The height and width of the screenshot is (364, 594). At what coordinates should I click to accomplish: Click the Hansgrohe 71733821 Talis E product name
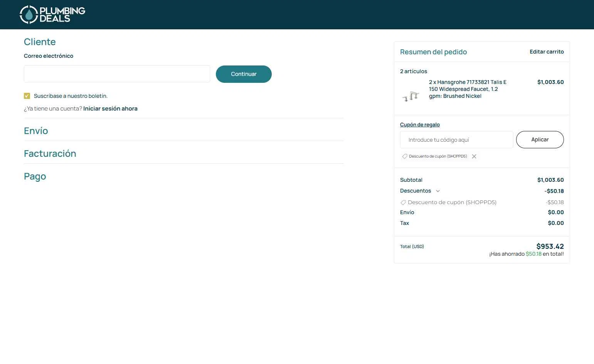[468, 89]
